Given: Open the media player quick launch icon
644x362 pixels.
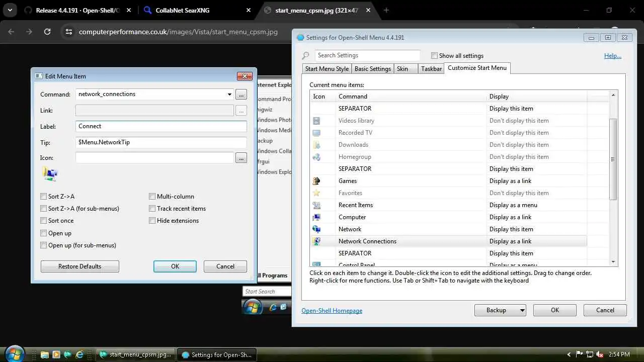Looking at the screenshot, I should (x=56, y=354).
